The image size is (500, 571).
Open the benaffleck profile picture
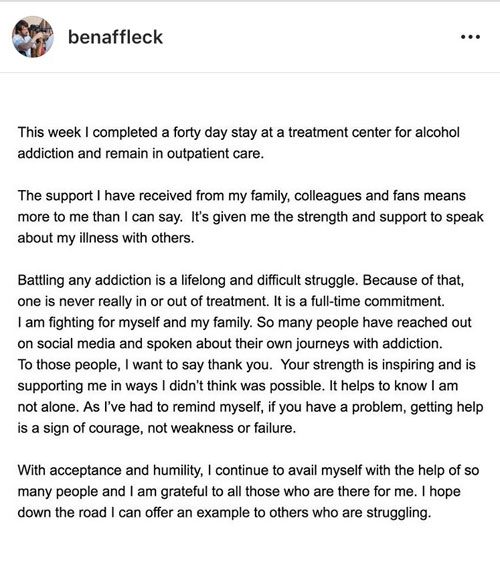tap(33, 37)
